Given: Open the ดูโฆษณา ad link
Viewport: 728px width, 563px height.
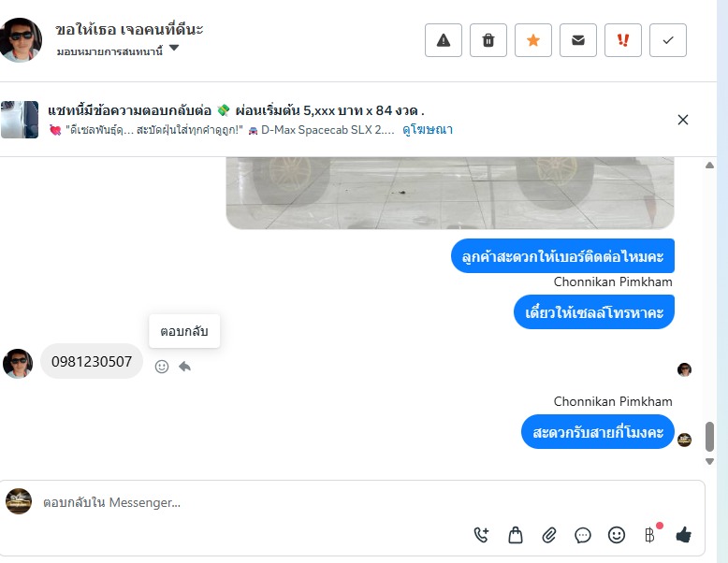Looking at the screenshot, I should [428, 129].
